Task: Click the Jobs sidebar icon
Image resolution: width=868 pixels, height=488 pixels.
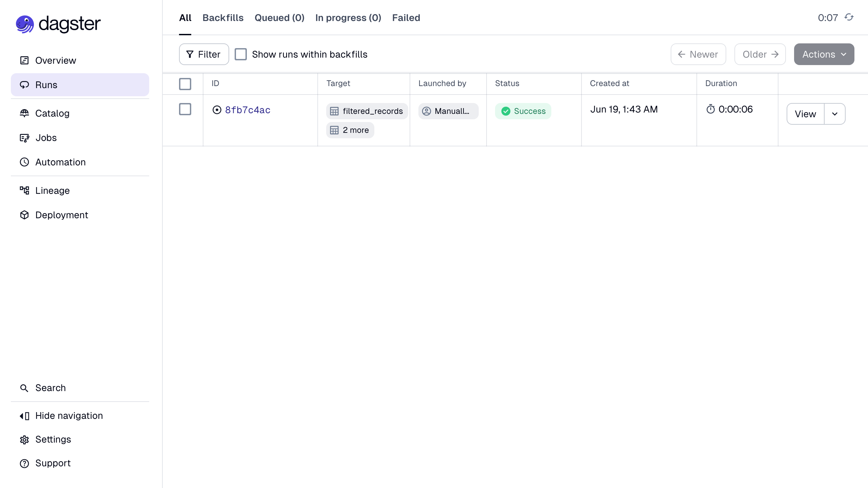Action: 24,138
